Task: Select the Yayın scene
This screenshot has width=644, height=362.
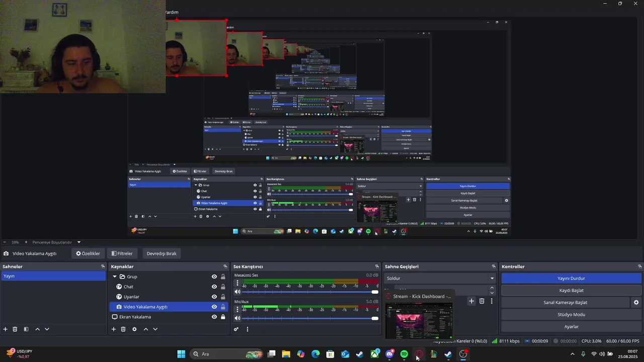Action: tap(53, 276)
